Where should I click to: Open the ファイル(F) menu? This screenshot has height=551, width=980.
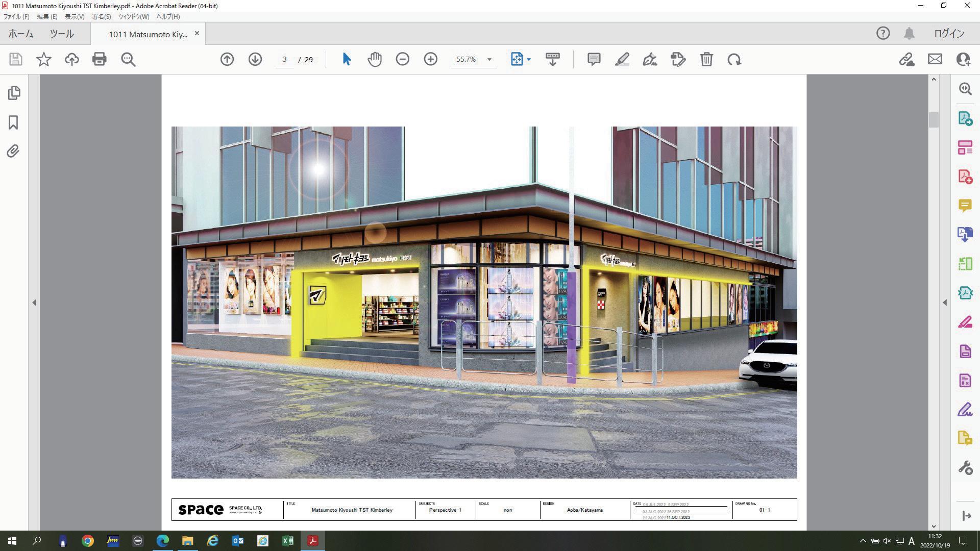17,16
